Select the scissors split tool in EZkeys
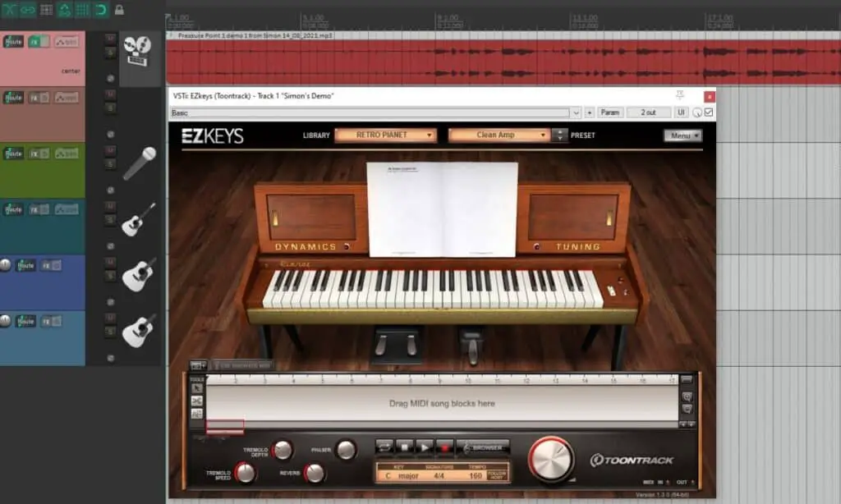This screenshot has height=504, width=841. (x=197, y=401)
